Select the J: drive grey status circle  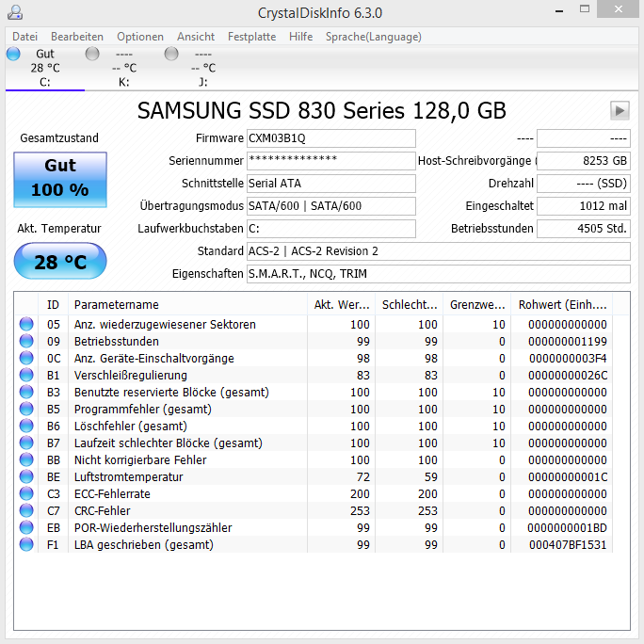pyautogui.click(x=171, y=54)
